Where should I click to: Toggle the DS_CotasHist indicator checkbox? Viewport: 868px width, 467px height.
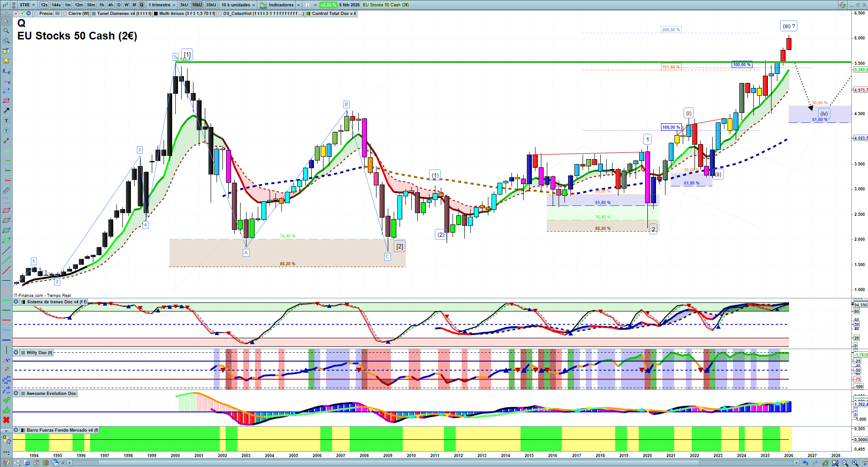click(x=220, y=14)
